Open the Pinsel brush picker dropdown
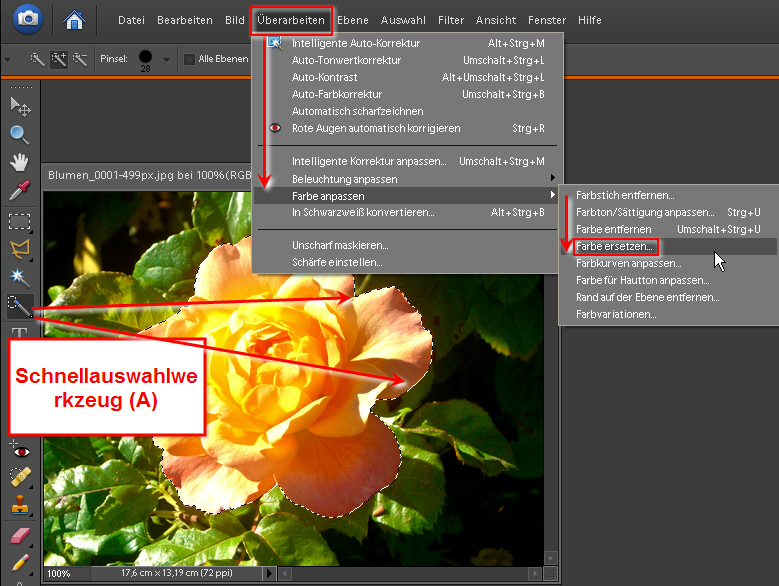 (166, 59)
